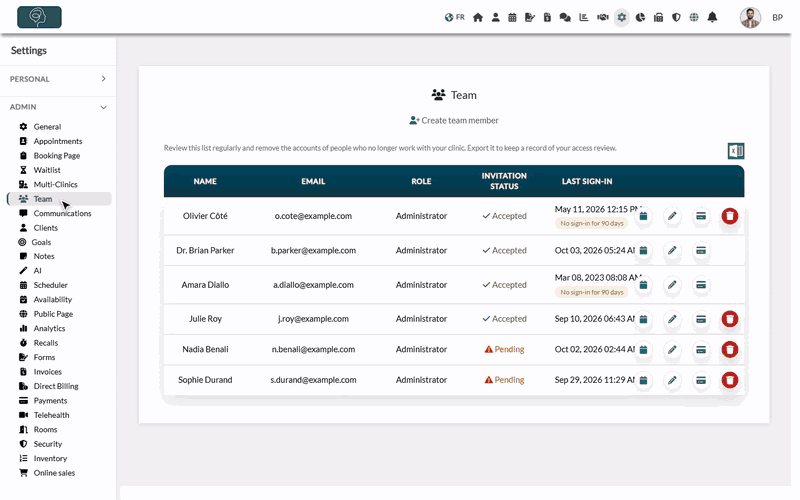Delete Olivier Côté's account
The width and height of the screenshot is (800, 500).
(x=730, y=216)
